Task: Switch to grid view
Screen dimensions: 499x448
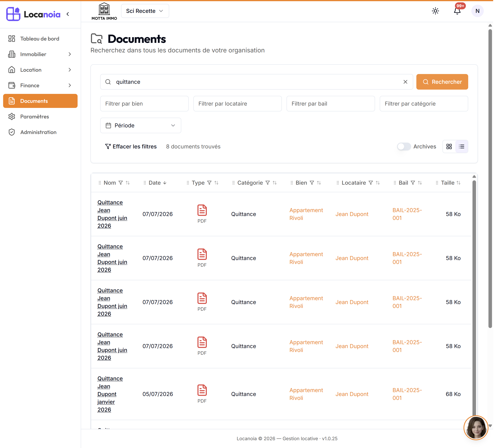Action: (x=449, y=147)
